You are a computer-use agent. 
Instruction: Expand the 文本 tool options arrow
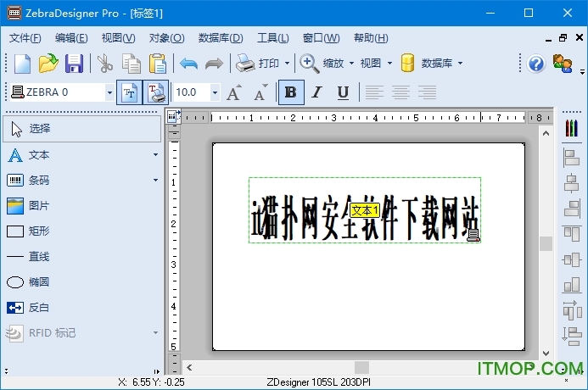pyautogui.click(x=155, y=154)
